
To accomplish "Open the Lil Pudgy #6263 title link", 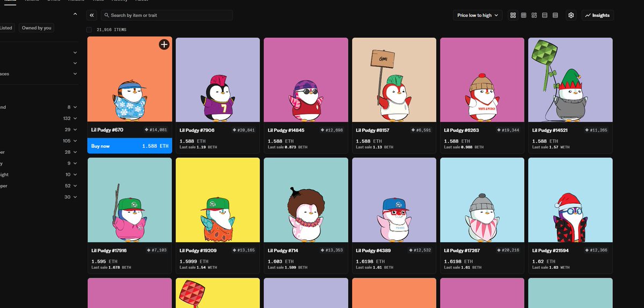I will [462, 130].
